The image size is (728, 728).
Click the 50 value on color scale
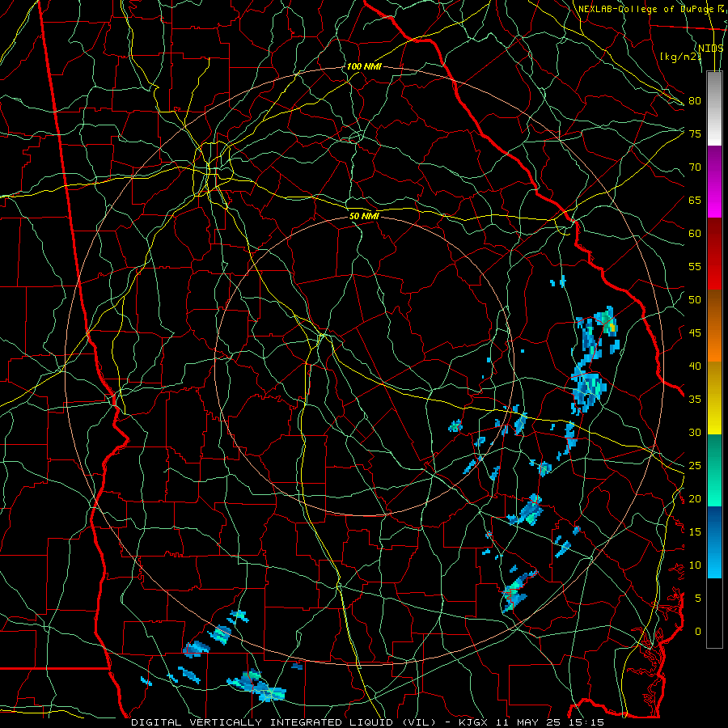695,299
